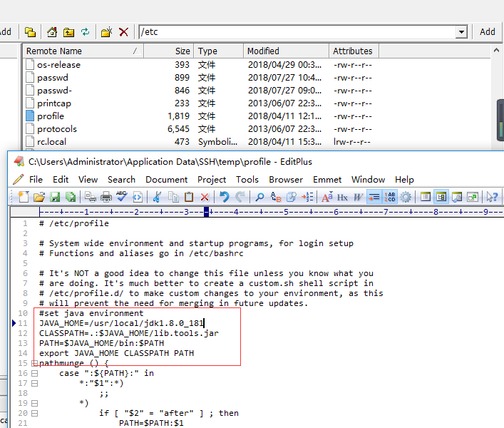Click the Go To Line icon
The height and width of the screenshot is (428, 504).
point(307,197)
